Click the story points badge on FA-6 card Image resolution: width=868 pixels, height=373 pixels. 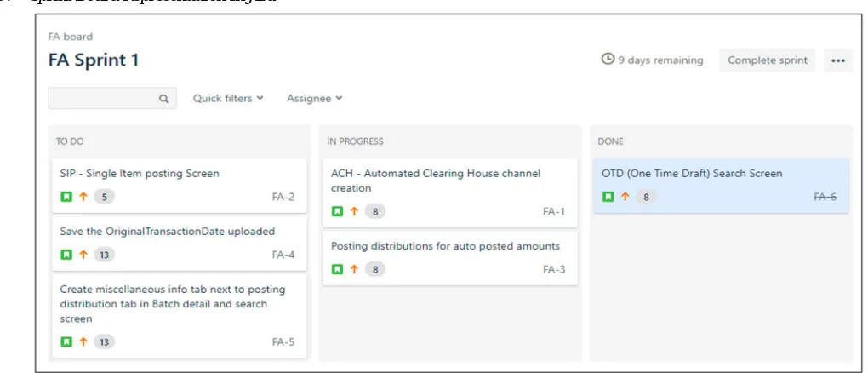(x=645, y=196)
